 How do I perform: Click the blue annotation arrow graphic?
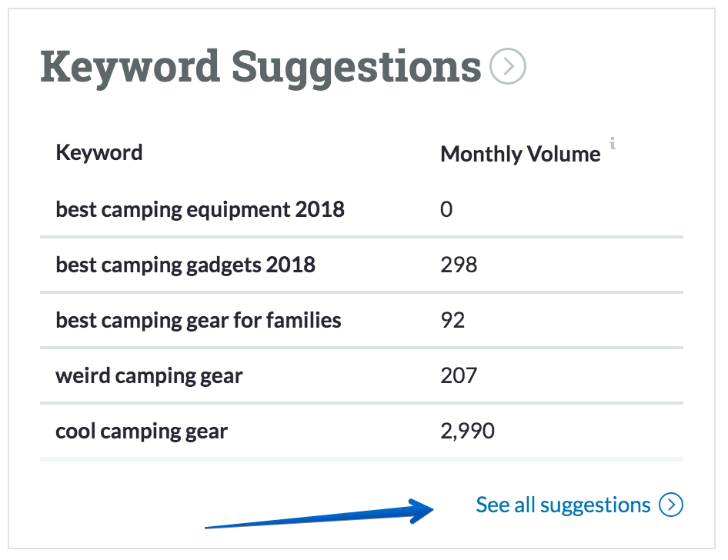coord(319,514)
